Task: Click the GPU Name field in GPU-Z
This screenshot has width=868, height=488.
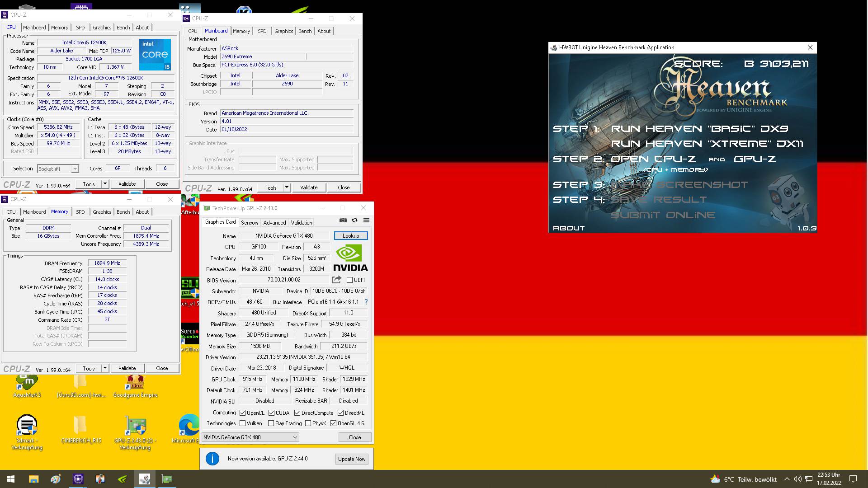Action: [x=284, y=236]
